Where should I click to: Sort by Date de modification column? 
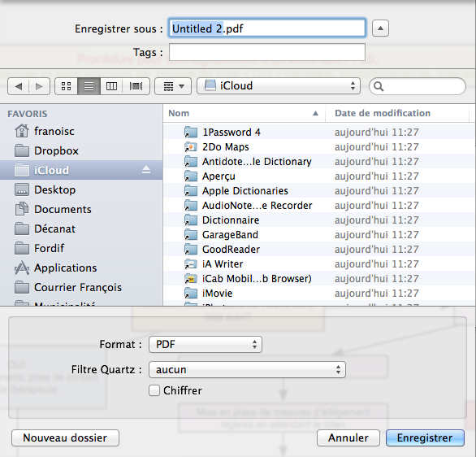[x=397, y=113]
